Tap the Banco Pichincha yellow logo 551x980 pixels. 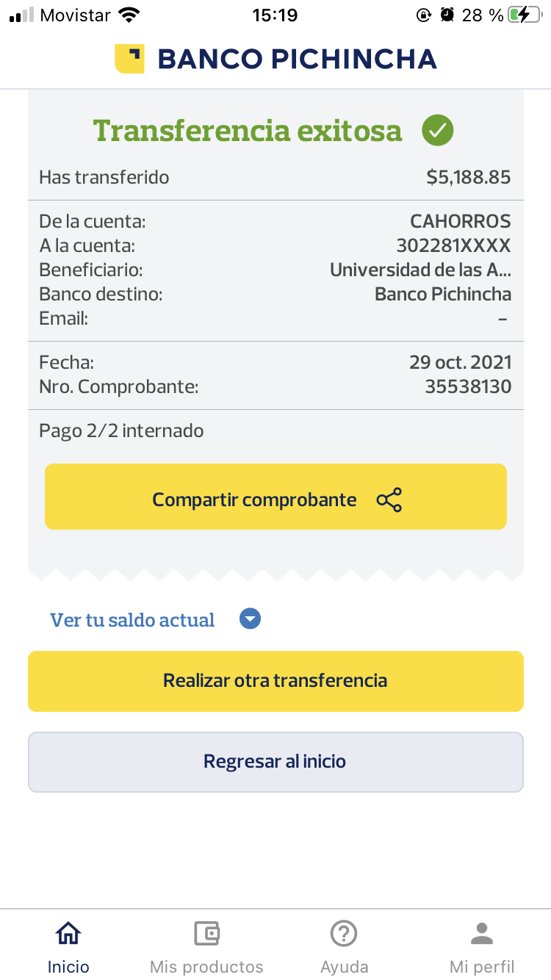coord(129,58)
